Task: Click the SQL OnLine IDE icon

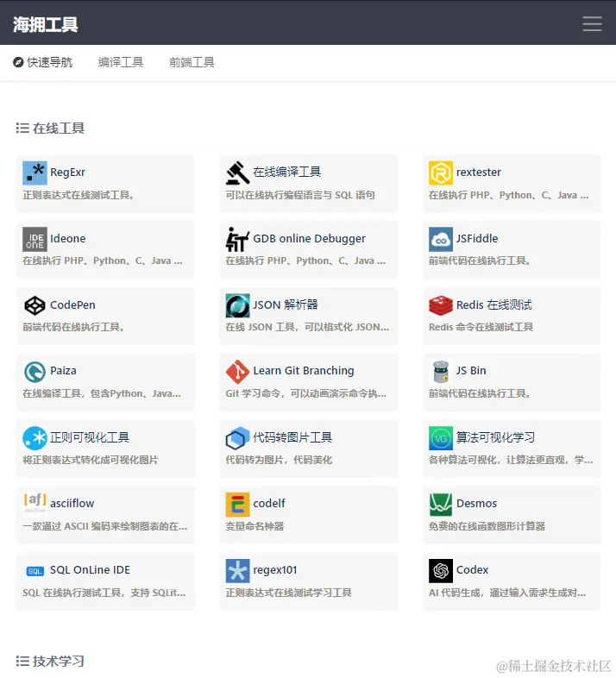Action: point(35,571)
